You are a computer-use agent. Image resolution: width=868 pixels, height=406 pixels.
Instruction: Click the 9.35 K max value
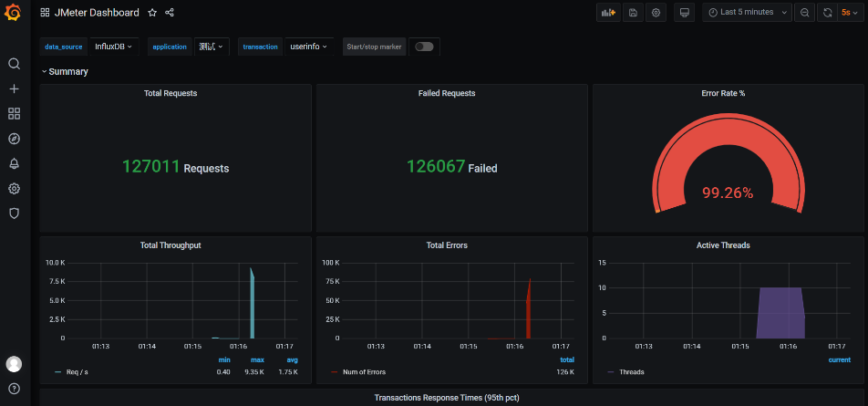pos(255,371)
